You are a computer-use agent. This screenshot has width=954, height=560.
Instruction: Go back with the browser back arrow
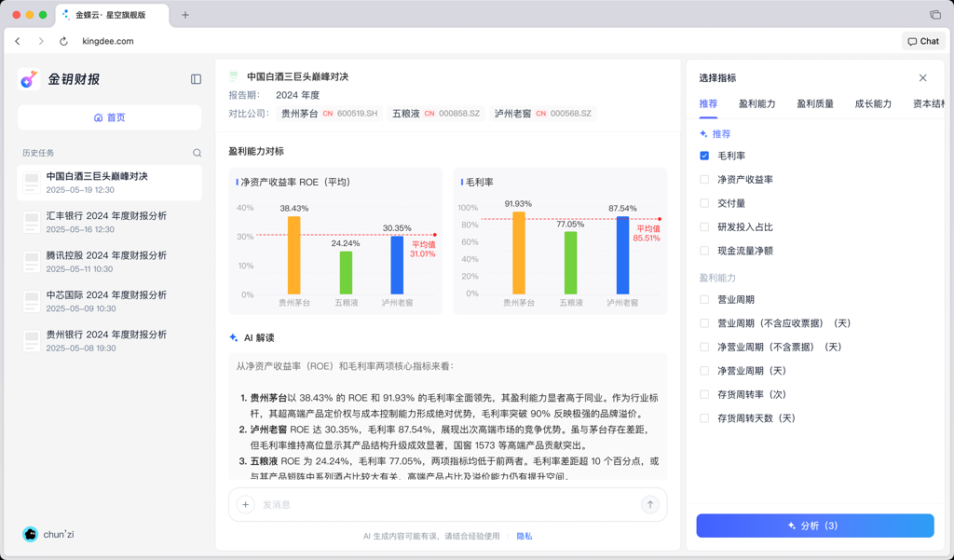(18, 41)
